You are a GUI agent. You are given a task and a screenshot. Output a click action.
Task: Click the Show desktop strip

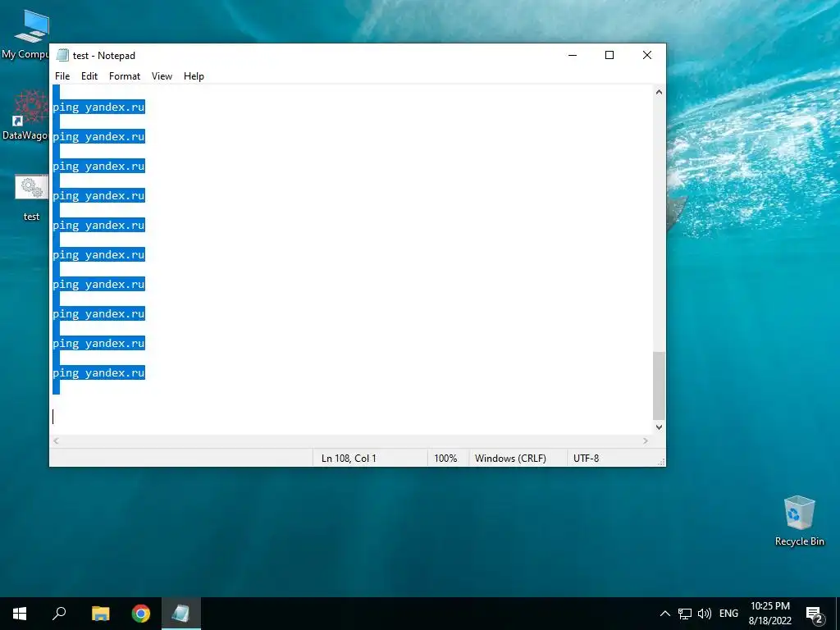(838, 614)
